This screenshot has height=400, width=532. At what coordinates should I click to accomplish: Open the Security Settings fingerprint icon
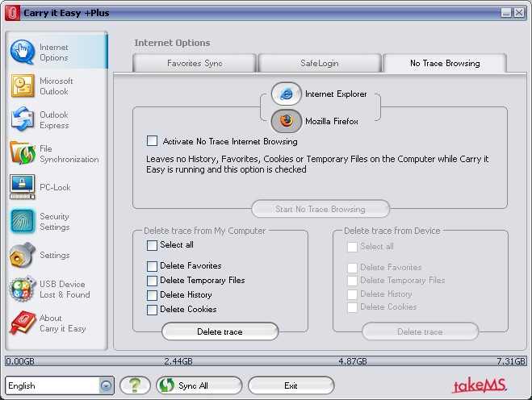23,221
